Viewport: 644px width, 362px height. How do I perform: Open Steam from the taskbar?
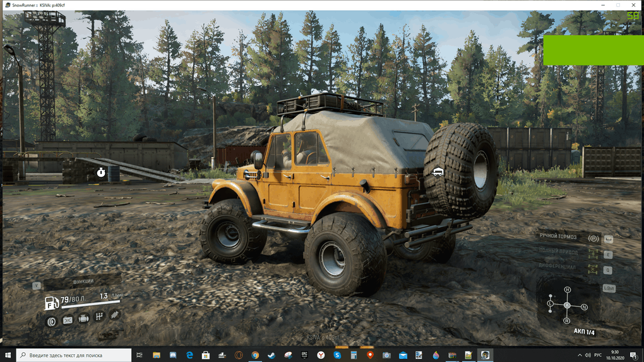pyautogui.click(x=271, y=356)
